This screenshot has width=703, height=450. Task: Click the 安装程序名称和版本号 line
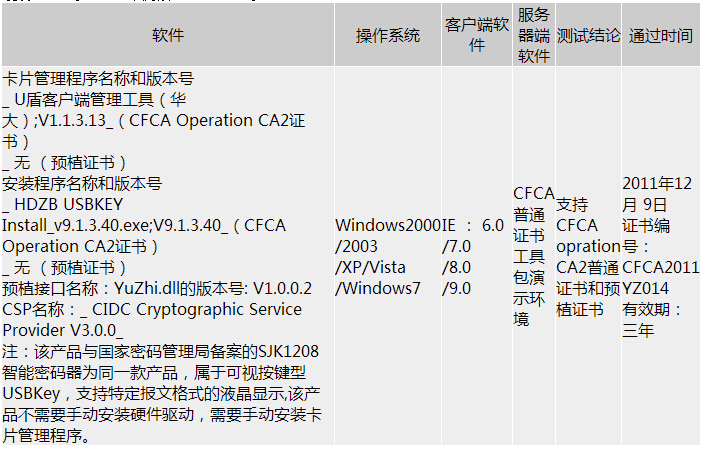(82, 183)
